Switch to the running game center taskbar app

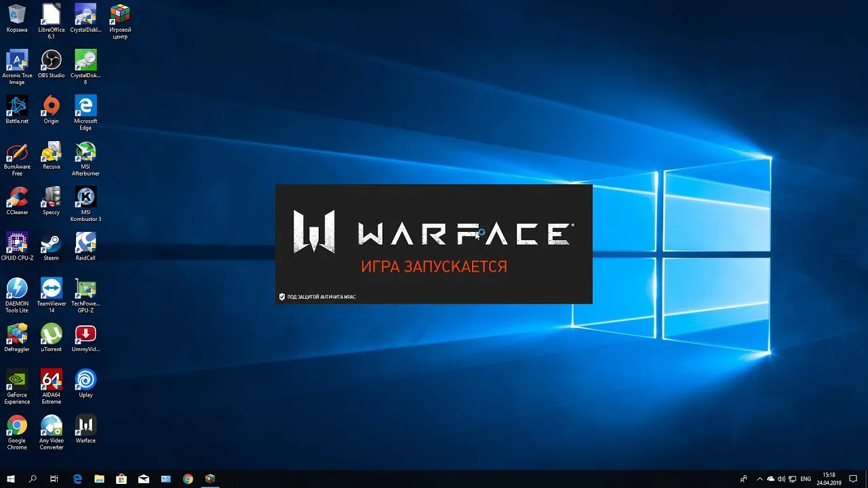point(210,479)
